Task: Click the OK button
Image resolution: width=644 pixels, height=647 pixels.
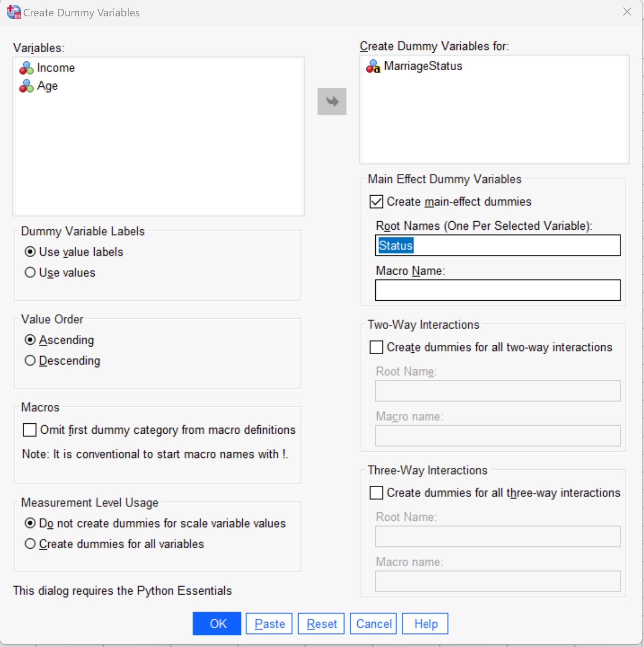Action: (x=217, y=623)
